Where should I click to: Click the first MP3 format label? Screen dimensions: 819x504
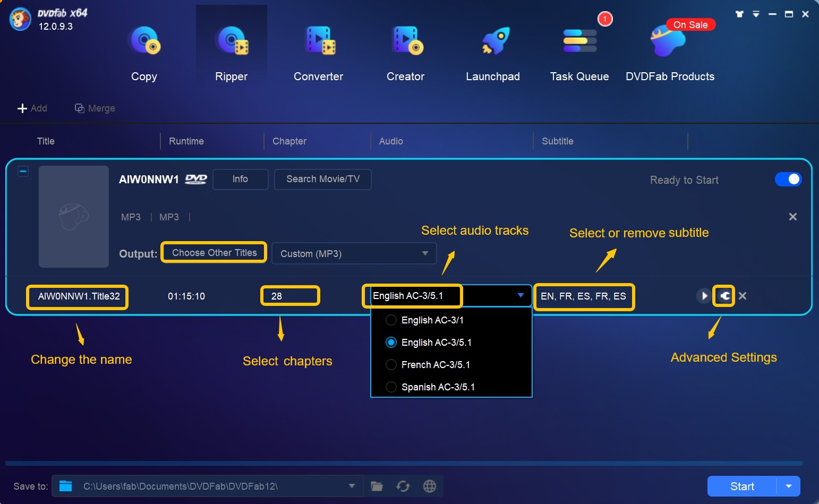coord(131,217)
